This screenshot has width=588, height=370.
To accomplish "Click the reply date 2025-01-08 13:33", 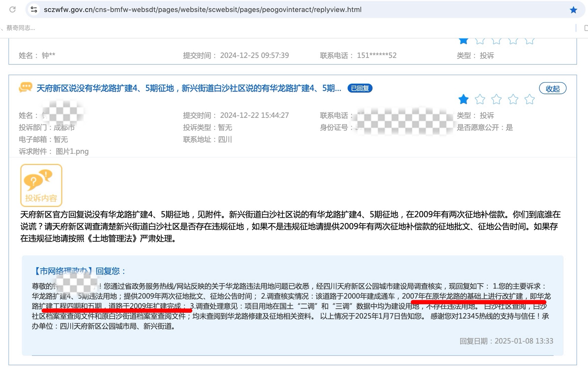I will point(524,341).
